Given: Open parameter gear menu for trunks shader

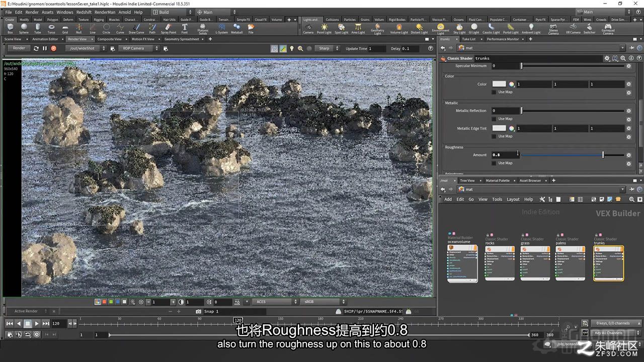Looking at the screenshot, I should (607, 58).
